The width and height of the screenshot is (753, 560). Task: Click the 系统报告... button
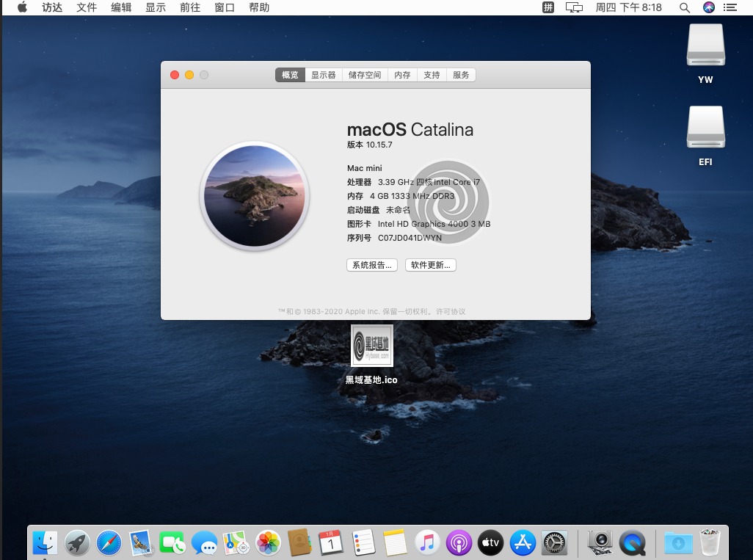pos(372,265)
